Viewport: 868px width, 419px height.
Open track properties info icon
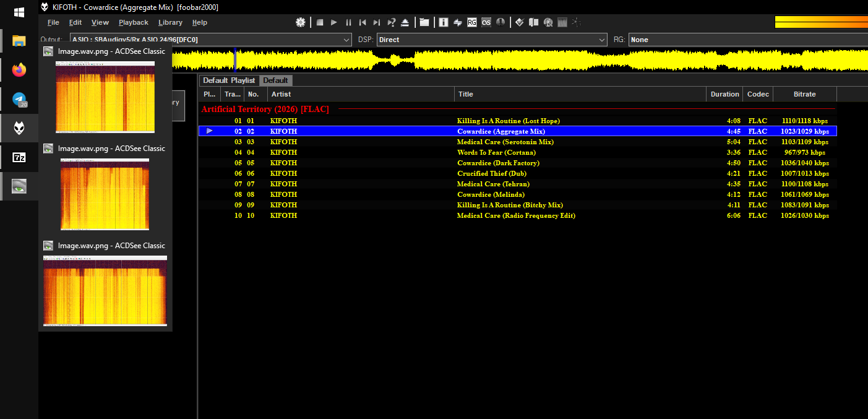point(444,22)
